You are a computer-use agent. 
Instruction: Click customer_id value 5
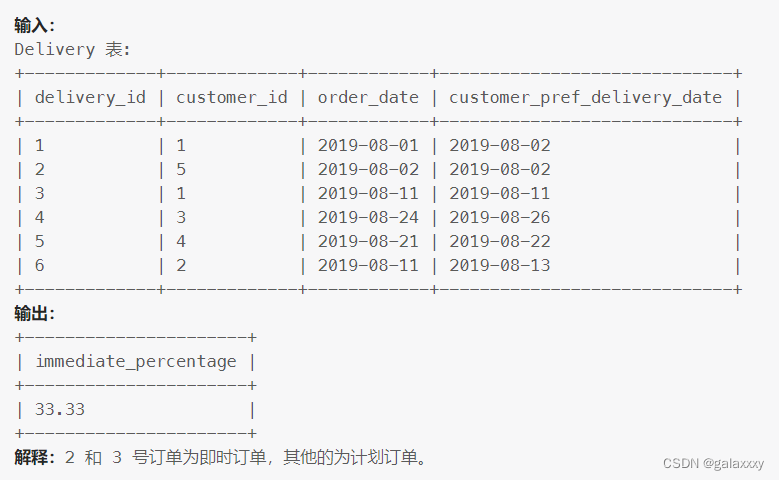[181, 169]
